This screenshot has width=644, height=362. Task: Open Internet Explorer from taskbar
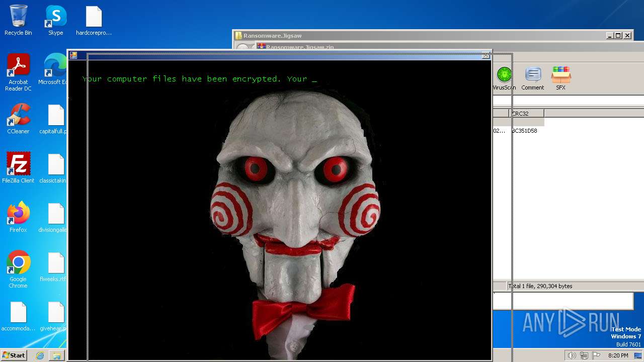40,355
